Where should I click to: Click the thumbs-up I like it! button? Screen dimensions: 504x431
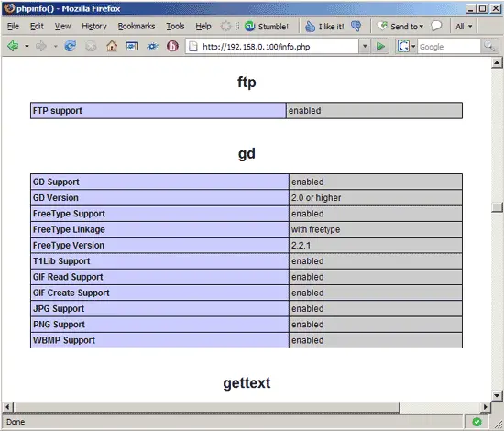324,26
